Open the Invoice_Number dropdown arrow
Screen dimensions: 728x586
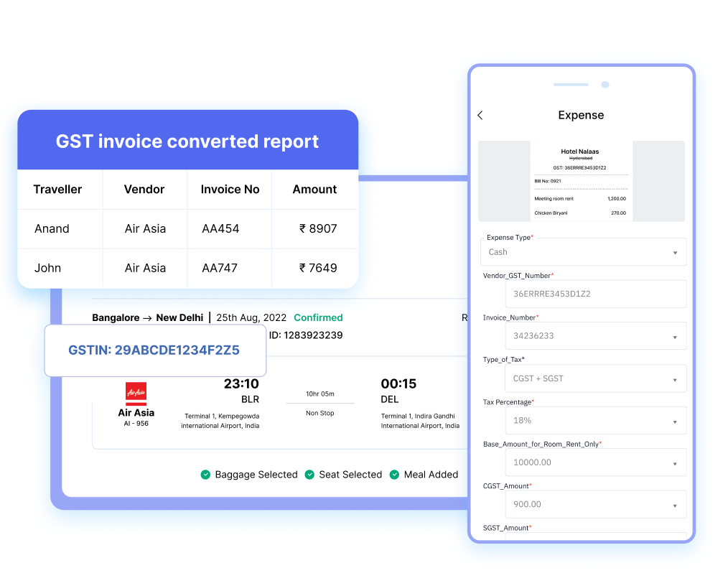pyautogui.click(x=675, y=337)
